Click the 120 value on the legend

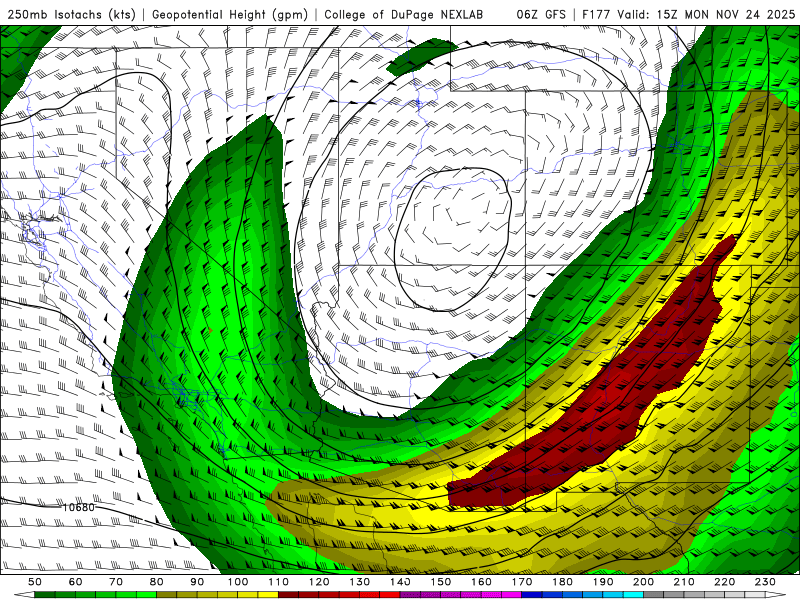click(319, 582)
